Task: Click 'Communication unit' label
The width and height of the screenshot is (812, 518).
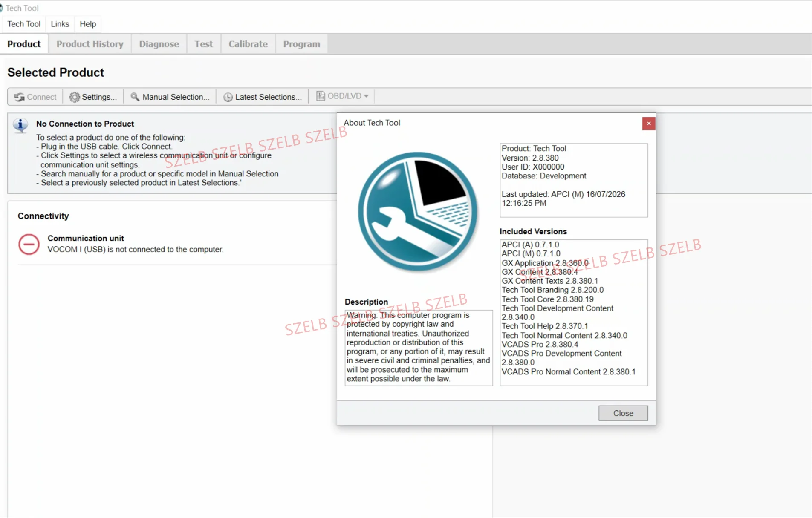Action: click(x=86, y=239)
